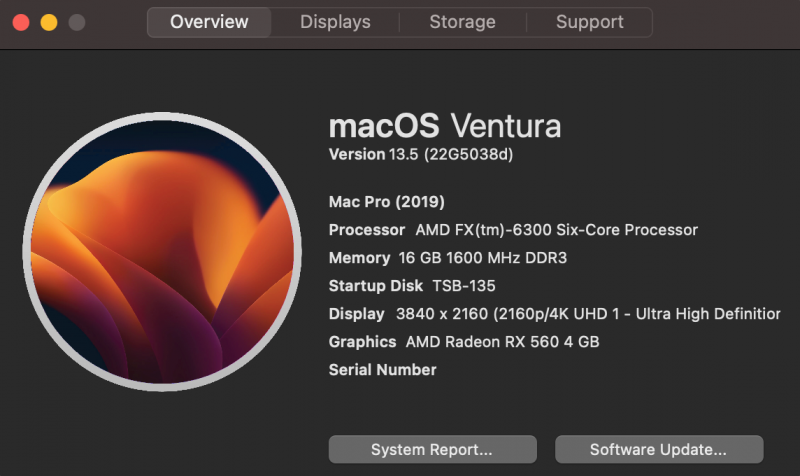Switch to the Overview tab
The width and height of the screenshot is (800, 476).
point(209,22)
